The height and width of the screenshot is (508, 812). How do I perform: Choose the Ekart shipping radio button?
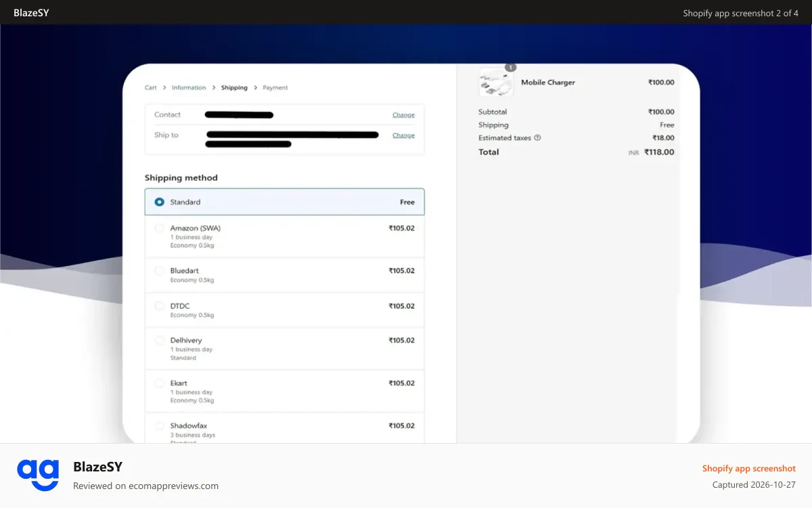tap(160, 383)
